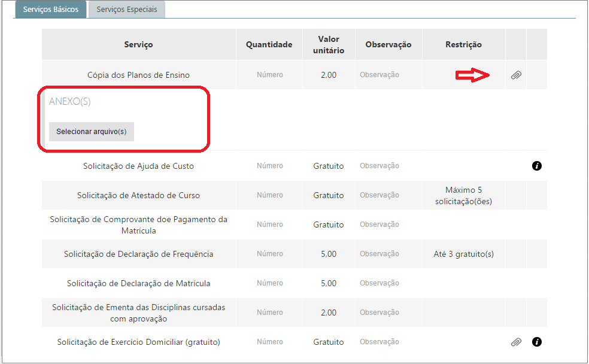Screen dimensions: 589x364
Task: Select the Serviços Básicos tab
Action: coord(50,9)
